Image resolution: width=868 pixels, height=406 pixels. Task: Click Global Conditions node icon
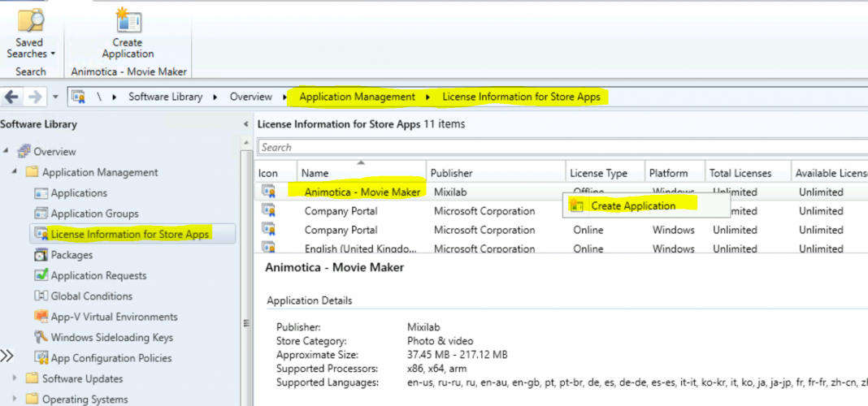coord(41,296)
